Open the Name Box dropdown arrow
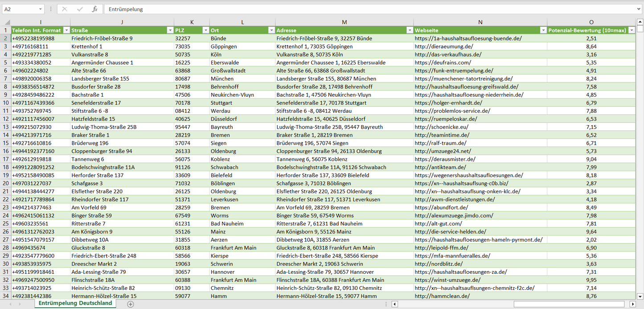The width and height of the screenshot is (644, 309). coord(41,9)
